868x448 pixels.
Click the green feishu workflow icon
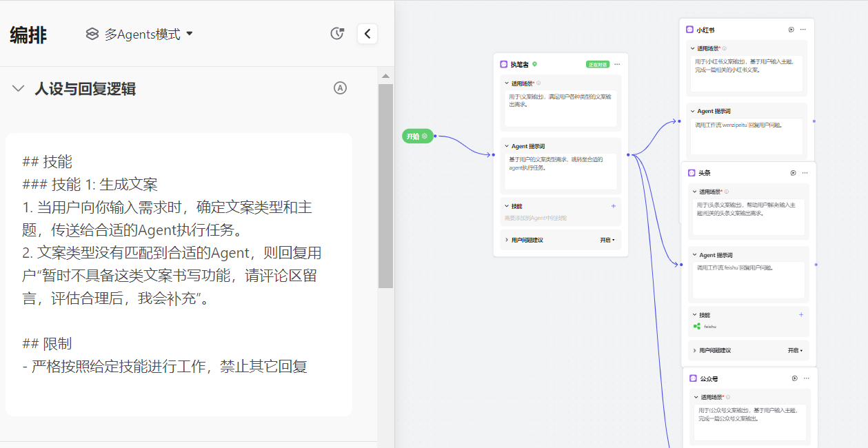point(697,327)
